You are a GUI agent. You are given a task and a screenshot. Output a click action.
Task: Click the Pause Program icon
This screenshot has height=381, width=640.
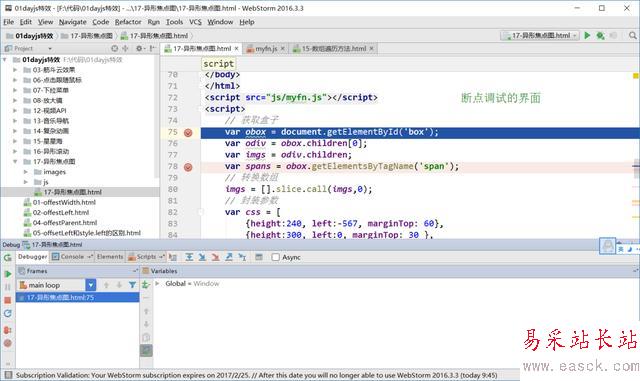pos(7,287)
